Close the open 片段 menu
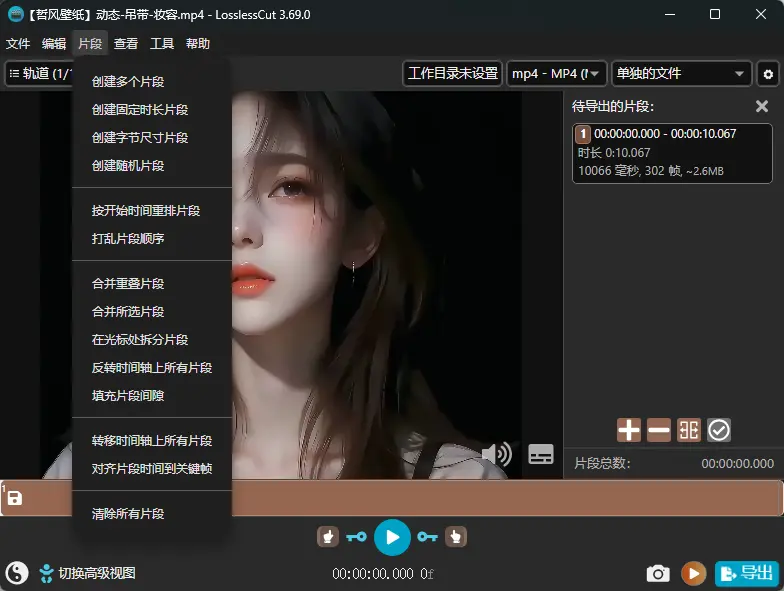This screenshot has width=784, height=591. 90,44
